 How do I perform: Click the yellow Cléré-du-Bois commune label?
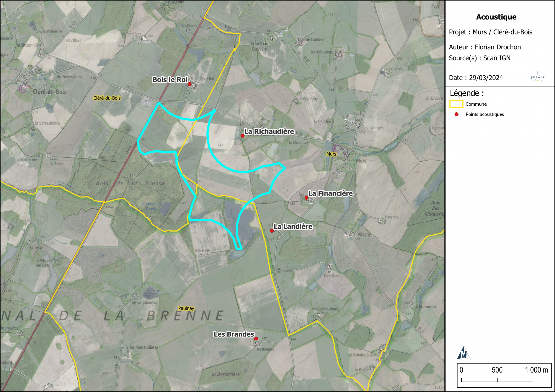pyautogui.click(x=107, y=98)
